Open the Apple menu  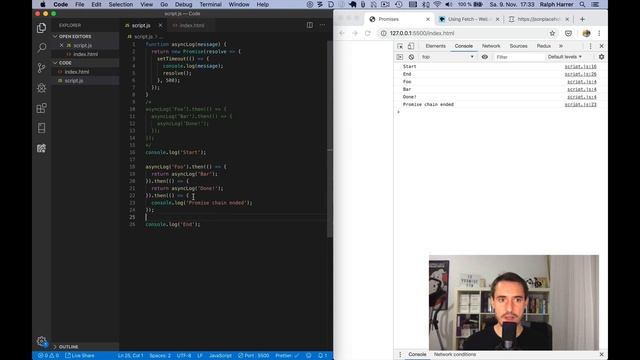point(42,4)
